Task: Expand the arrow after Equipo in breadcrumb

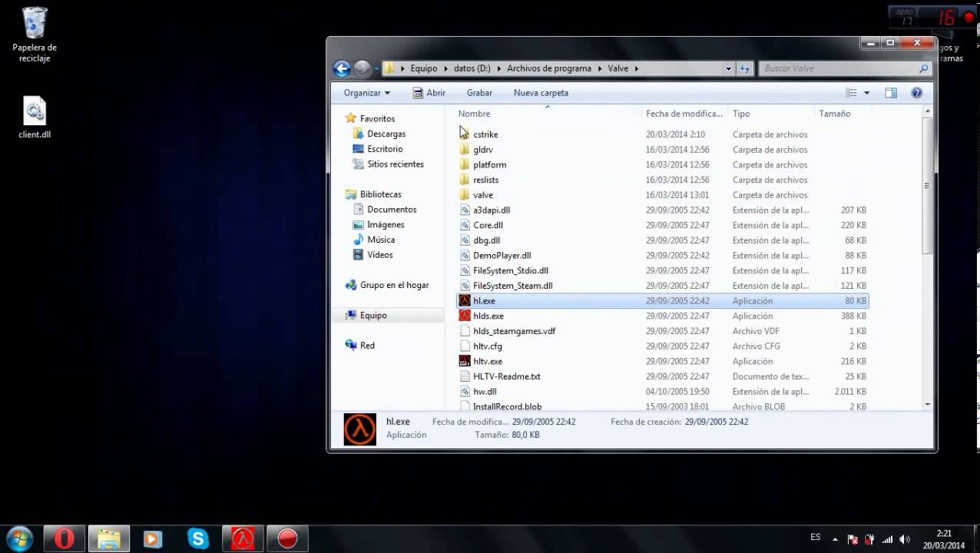Action: coord(445,68)
